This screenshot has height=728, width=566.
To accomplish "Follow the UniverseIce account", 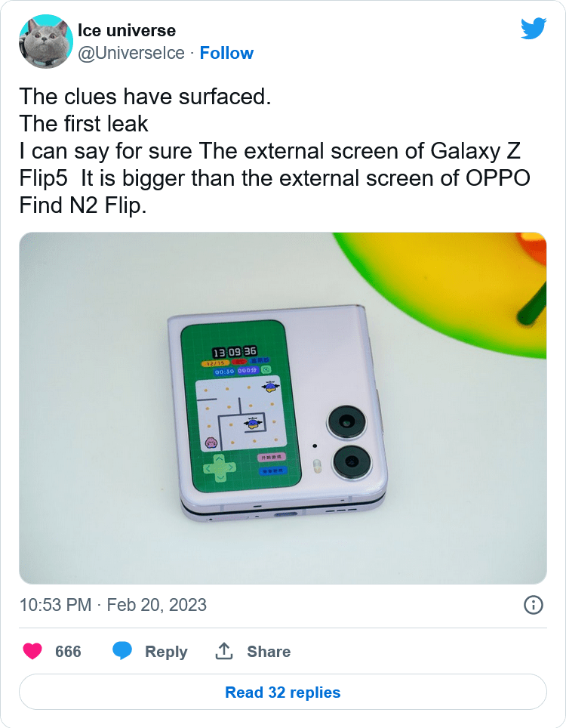I will [x=226, y=53].
